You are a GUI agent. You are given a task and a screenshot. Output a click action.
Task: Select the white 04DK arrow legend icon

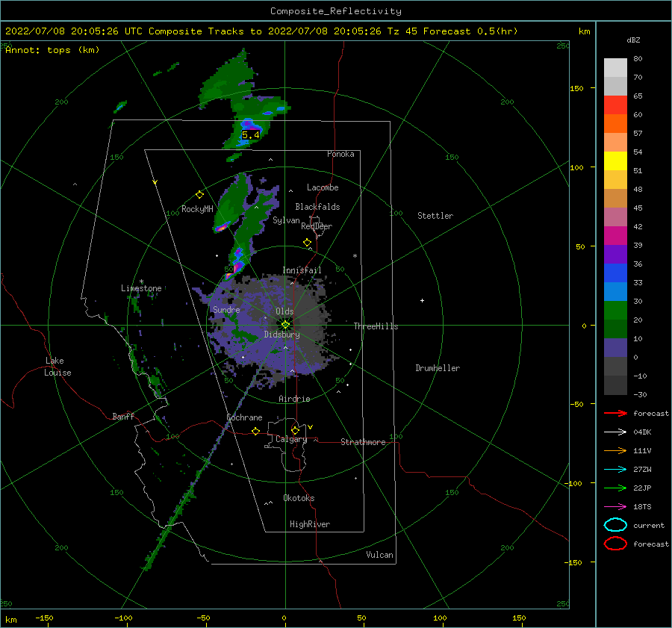[615, 432]
